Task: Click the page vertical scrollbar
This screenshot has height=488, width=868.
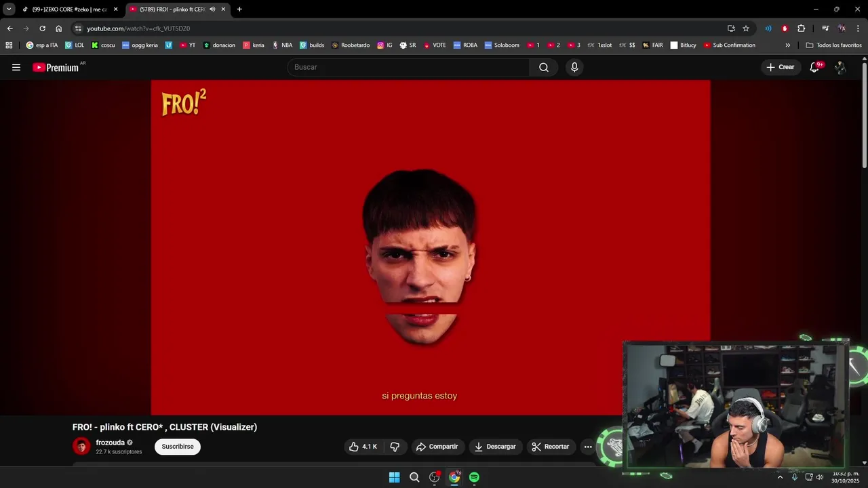Action: [x=864, y=115]
